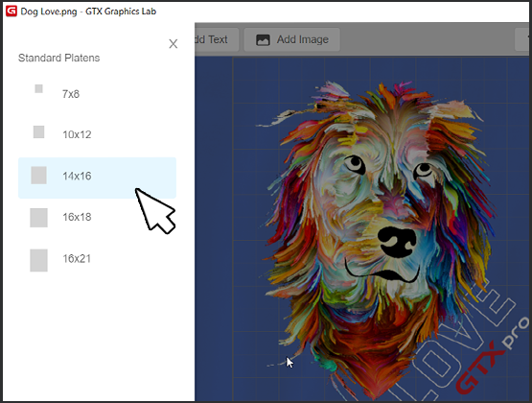532x403 pixels.
Task: Click the 16x21 platen thumbnail icon
Action: pyautogui.click(x=38, y=260)
